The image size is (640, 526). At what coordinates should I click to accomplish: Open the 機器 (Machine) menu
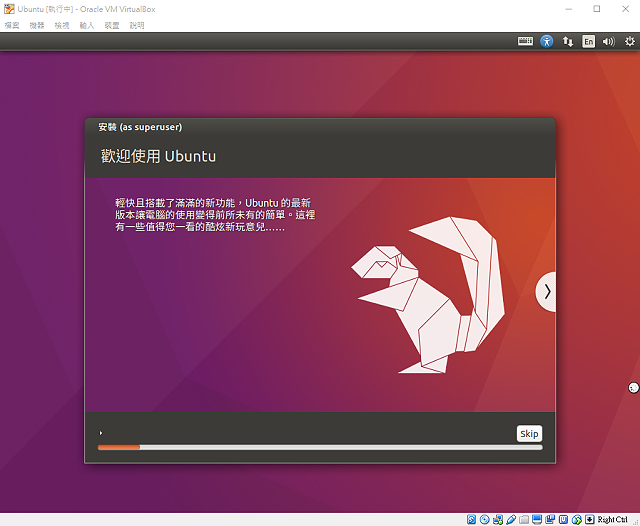coord(37,26)
